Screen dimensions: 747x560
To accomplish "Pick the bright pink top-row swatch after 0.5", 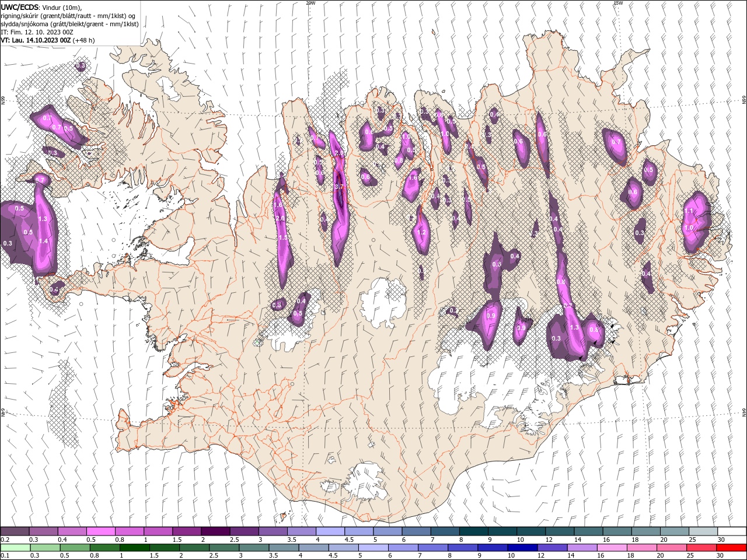I will click(100, 531).
